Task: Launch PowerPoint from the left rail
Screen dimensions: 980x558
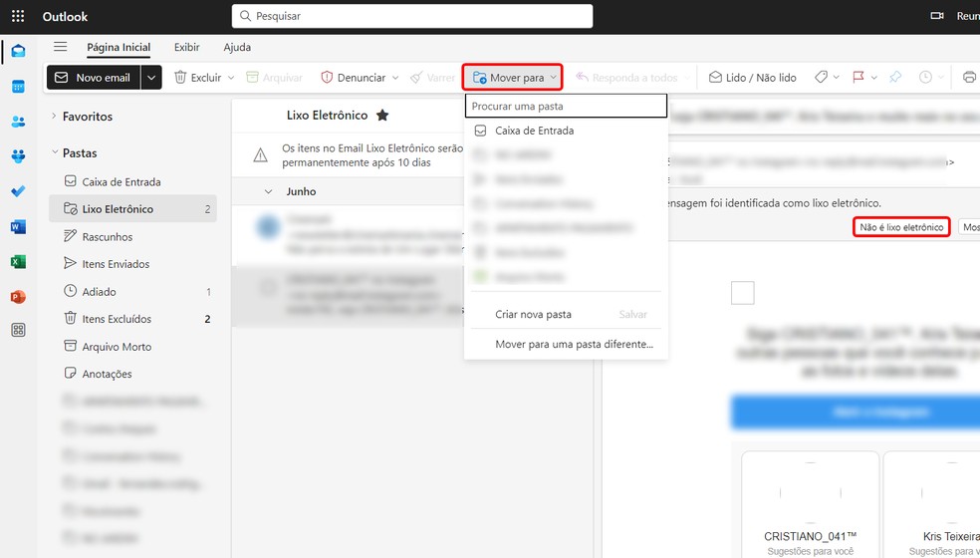Action: [18, 297]
